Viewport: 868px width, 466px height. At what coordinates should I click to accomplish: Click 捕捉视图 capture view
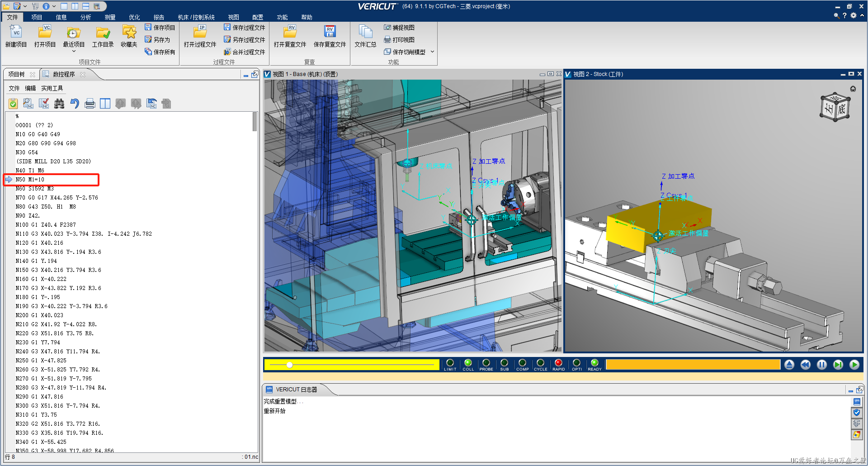(x=399, y=28)
